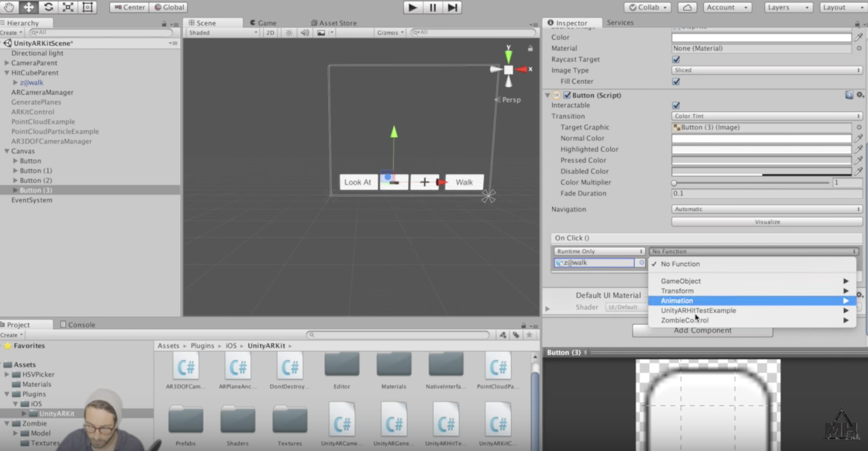The image size is (868, 451).
Task: Select the Rotate tool
Action: click(48, 7)
